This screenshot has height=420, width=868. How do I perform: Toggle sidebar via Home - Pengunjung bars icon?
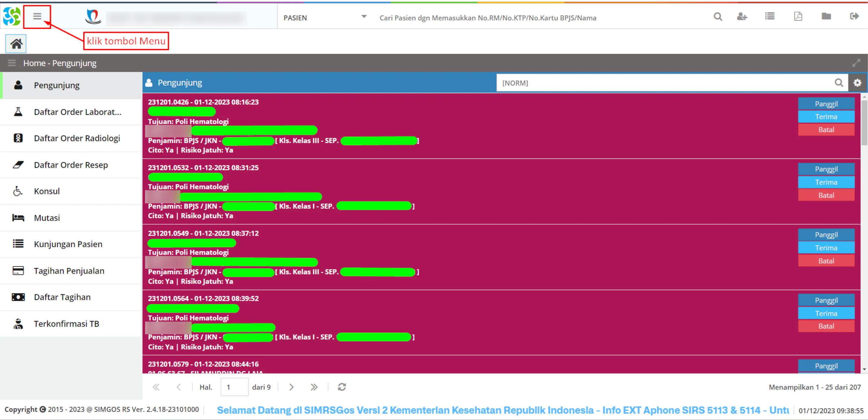[12, 63]
